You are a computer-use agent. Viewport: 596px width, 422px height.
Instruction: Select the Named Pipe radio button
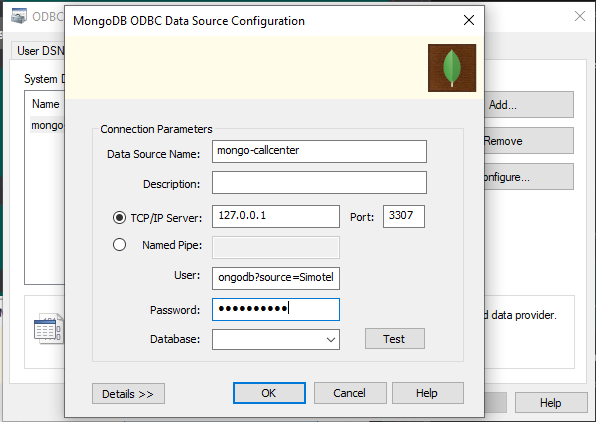click(x=119, y=244)
